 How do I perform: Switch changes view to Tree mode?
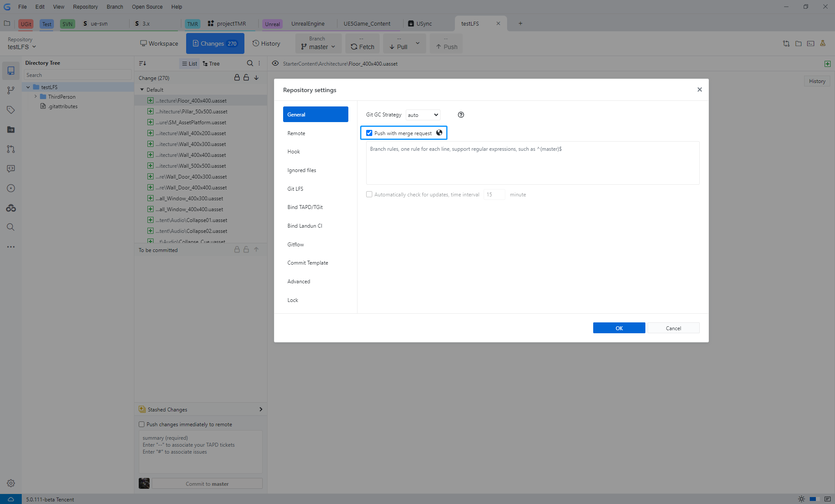(x=211, y=63)
